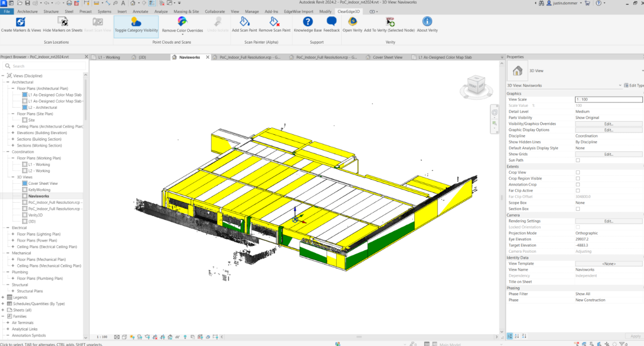Image resolution: width=644 pixels, height=346 pixels.
Task: Collapse the Architectural discipline node
Action: pyautogui.click(x=8, y=82)
